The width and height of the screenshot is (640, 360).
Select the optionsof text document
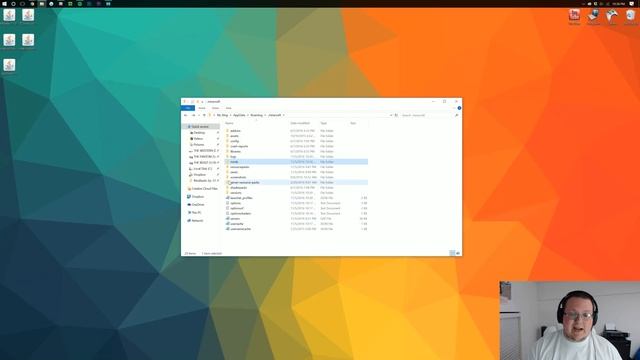click(297, 208)
